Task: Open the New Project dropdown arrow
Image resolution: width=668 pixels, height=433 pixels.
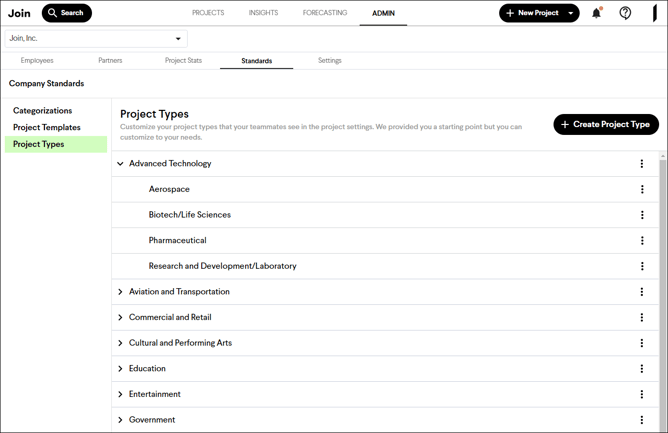Action: (x=571, y=13)
